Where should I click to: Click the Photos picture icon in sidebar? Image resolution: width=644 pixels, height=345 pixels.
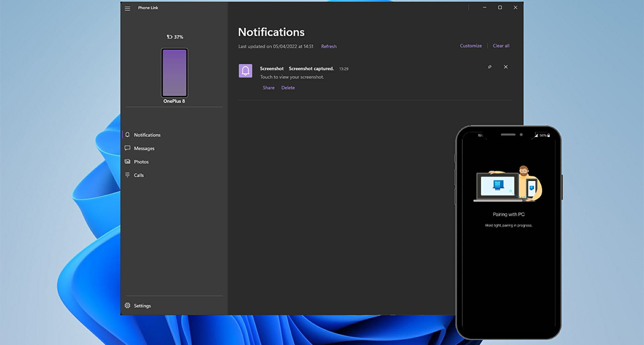(x=127, y=162)
